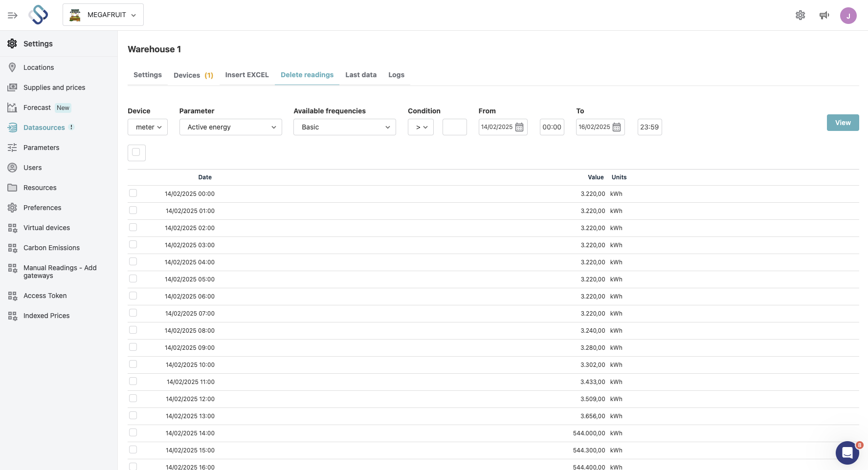
Task: Check the 14/02/2025 08:00 reading
Action: coord(133,330)
